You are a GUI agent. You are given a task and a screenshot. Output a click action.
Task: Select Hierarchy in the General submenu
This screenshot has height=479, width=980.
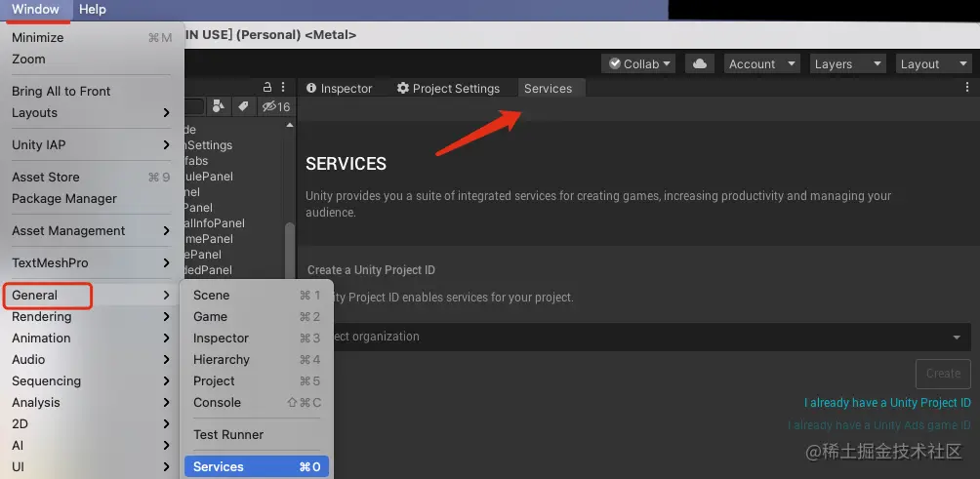tap(257, 359)
